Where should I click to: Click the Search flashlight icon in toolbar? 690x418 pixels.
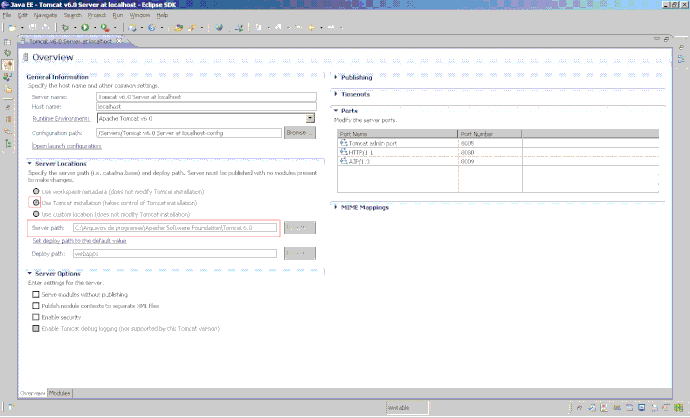192,27
